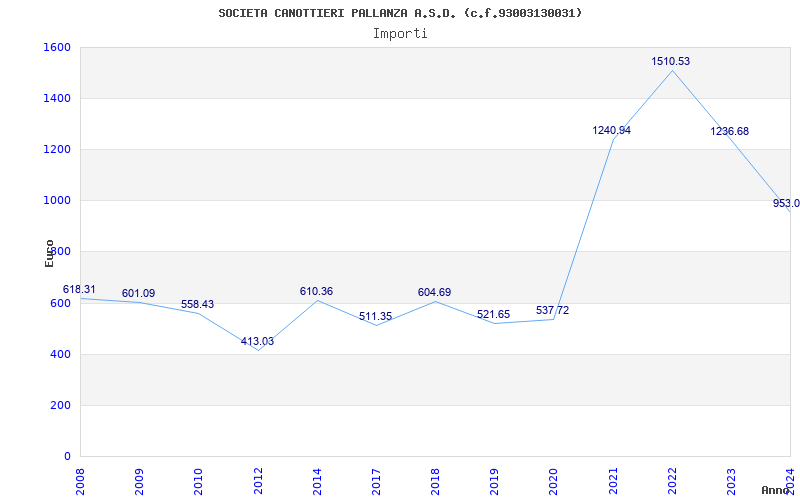Click the Anno x-axis title
The height and width of the screenshot is (500, 800).
(x=777, y=490)
